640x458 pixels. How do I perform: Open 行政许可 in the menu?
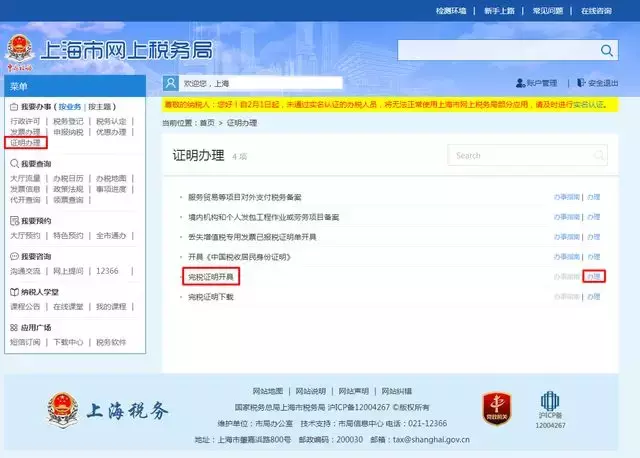pos(25,121)
